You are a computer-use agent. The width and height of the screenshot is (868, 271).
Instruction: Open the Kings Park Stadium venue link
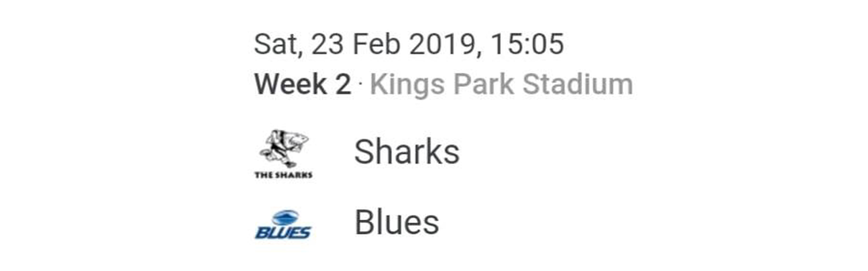coord(501,84)
